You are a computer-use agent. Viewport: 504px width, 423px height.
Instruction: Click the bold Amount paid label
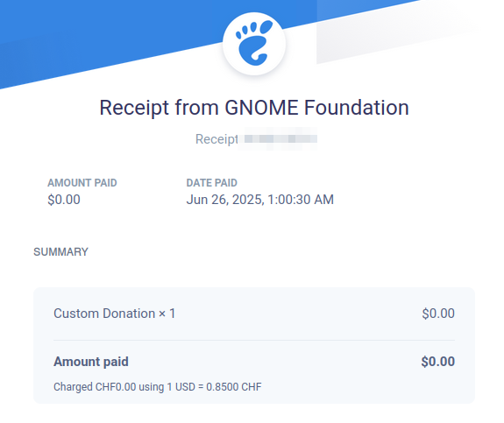(x=91, y=362)
